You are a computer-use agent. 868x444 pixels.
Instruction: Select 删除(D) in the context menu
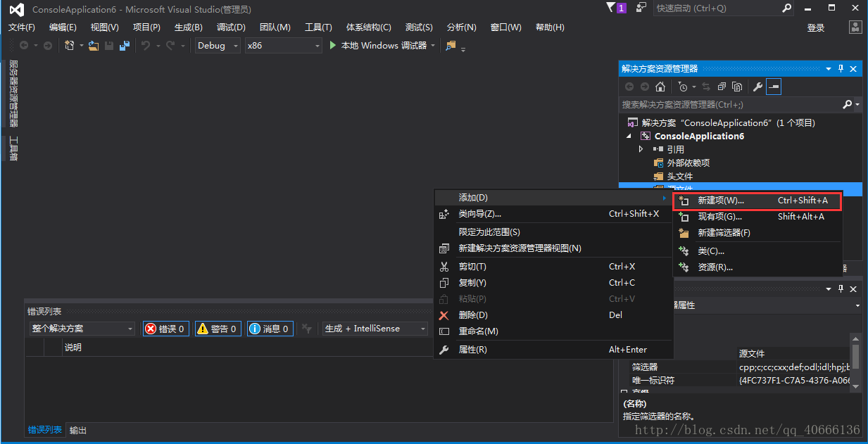coord(553,315)
